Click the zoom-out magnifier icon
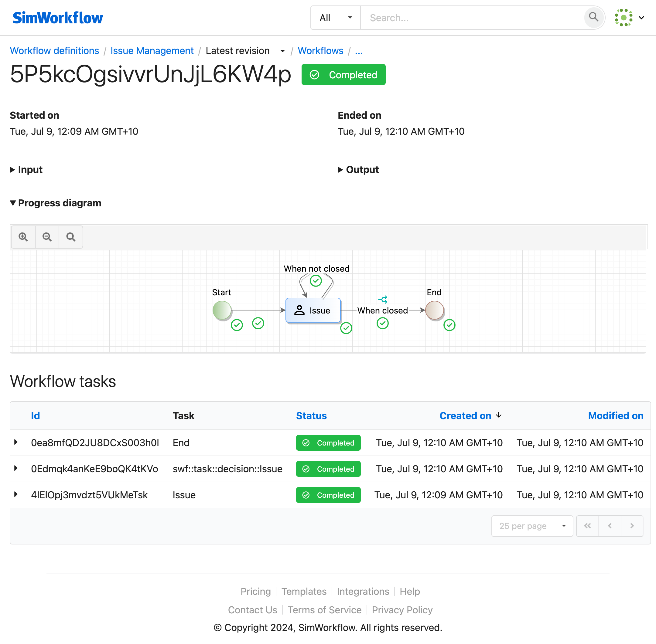Screen dimensions: 656x644 pyautogui.click(x=46, y=237)
